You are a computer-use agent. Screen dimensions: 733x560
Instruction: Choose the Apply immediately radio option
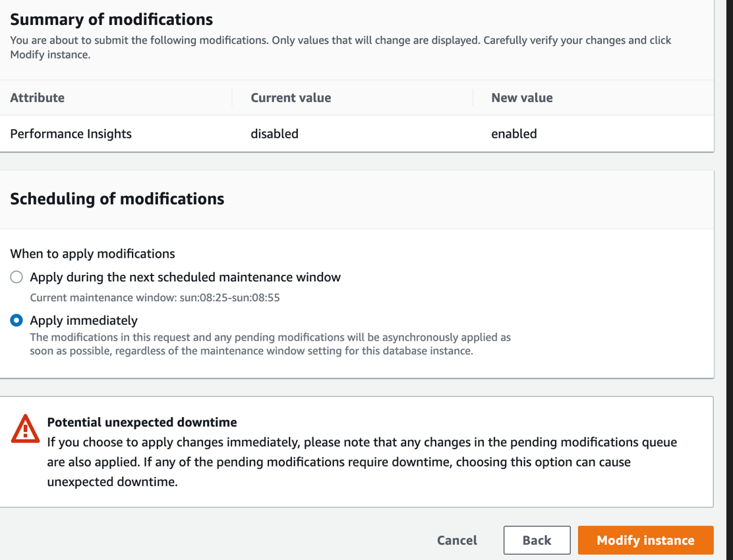16,321
